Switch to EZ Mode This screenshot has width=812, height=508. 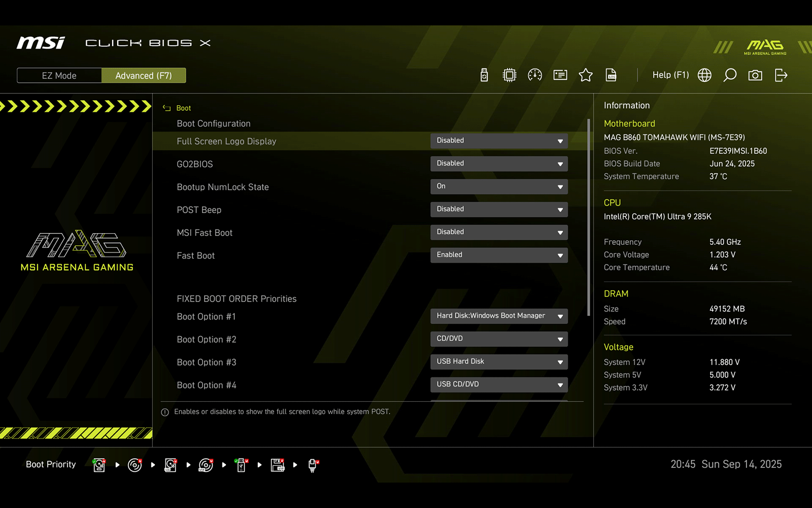(x=59, y=76)
